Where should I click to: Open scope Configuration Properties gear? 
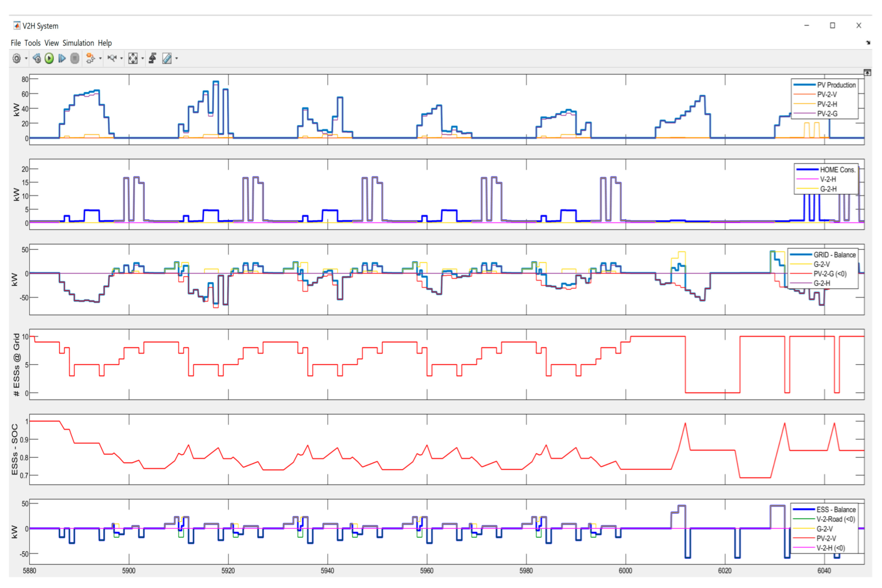[16, 59]
